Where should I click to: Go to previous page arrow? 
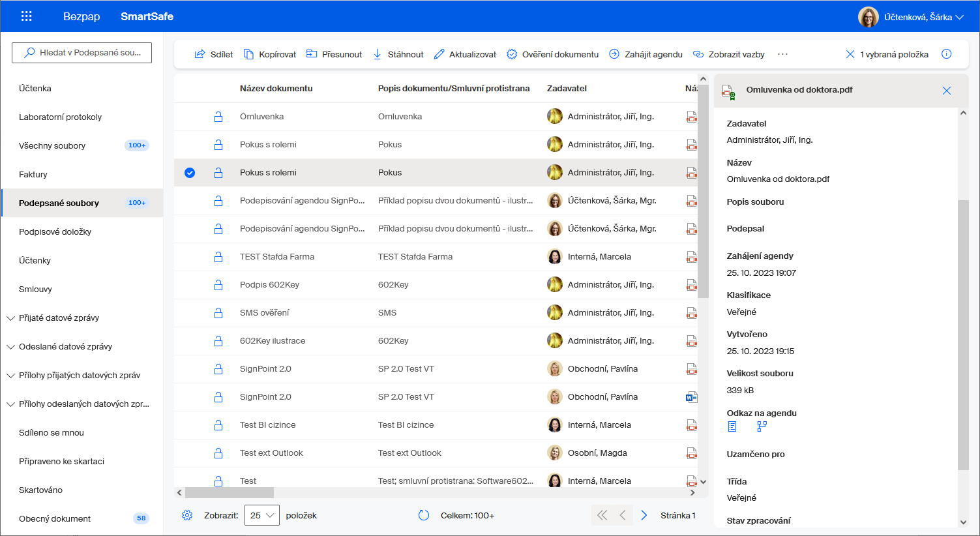point(623,515)
